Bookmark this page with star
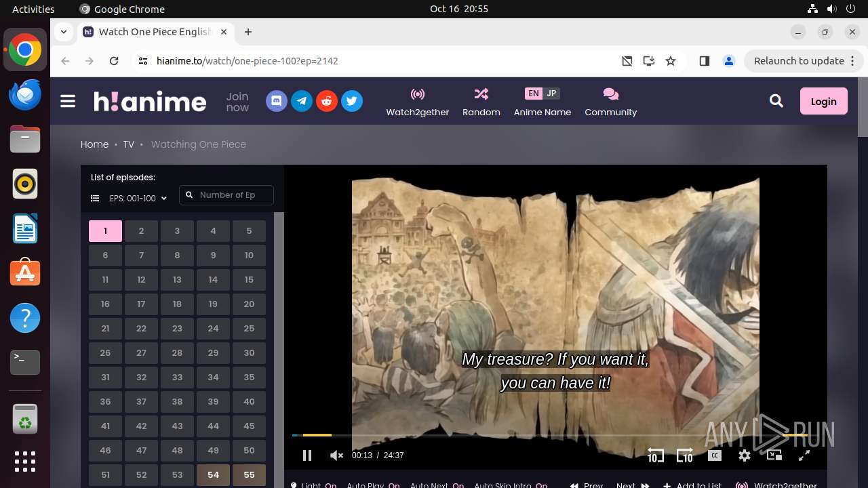This screenshot has height=488, width=868. [x=671, y=61]
